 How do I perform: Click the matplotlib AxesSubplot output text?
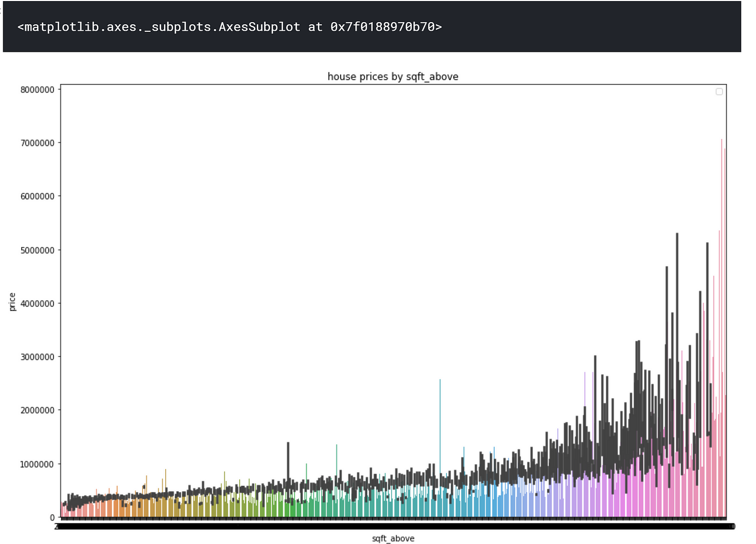click(230, 27)
